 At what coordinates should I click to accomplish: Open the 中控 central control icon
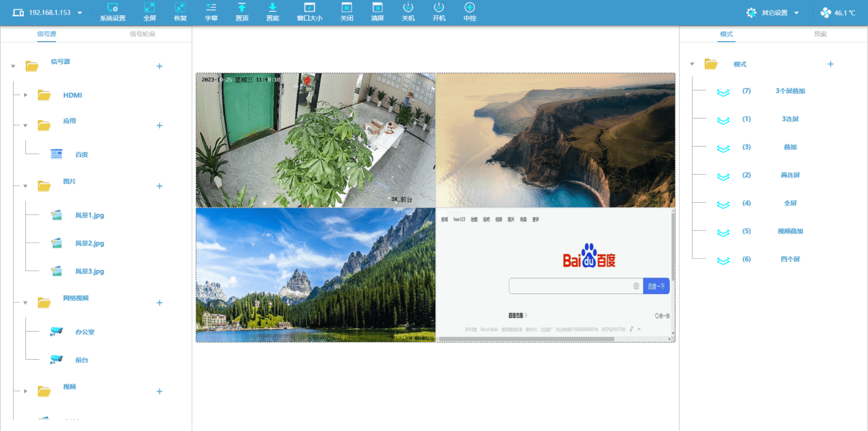tap(470, 12)
